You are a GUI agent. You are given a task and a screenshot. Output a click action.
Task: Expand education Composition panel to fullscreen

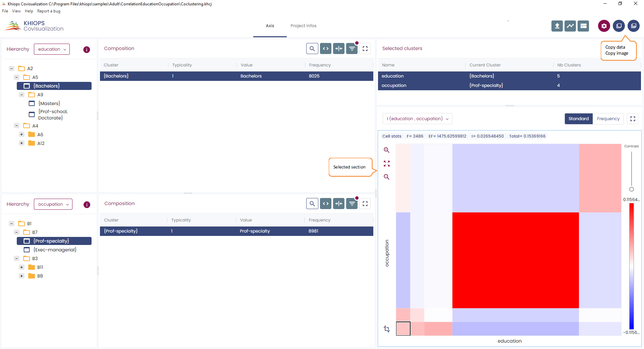365,49
